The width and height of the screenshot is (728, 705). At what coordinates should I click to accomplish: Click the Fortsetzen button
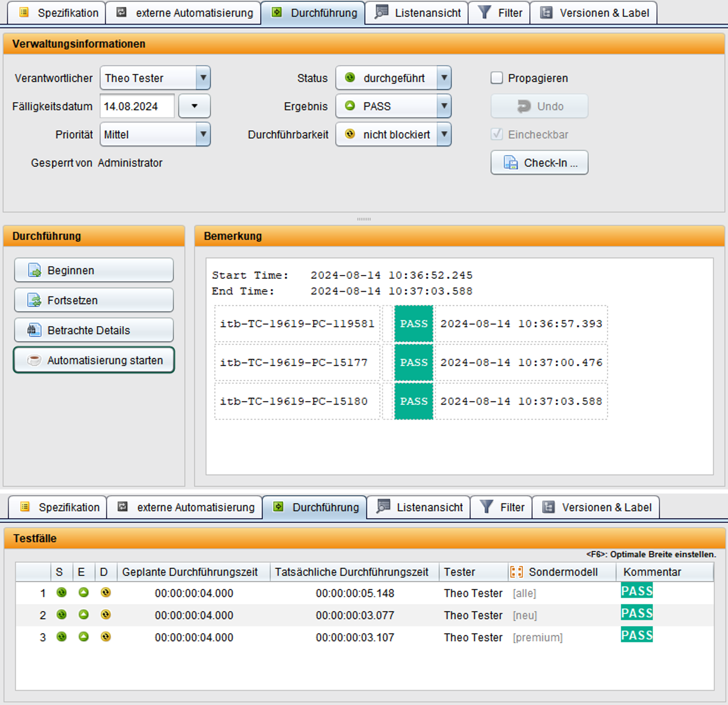(94, 300)
